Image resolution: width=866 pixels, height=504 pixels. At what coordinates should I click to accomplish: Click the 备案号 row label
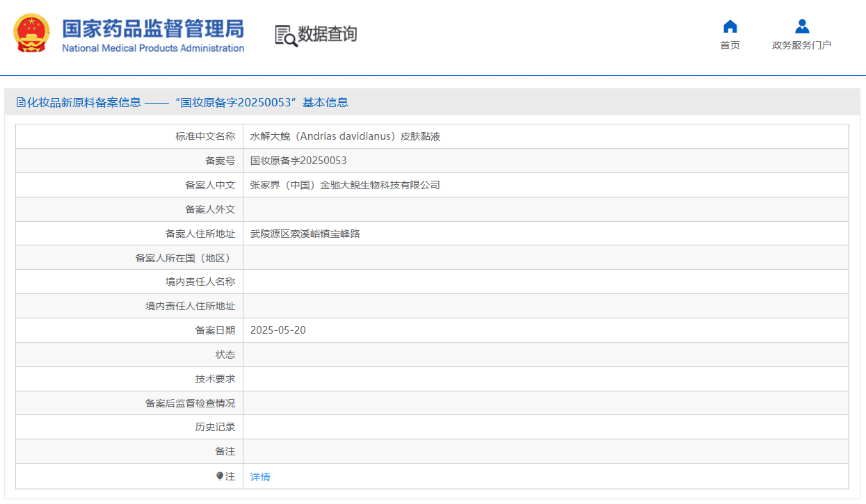(220, 161)
